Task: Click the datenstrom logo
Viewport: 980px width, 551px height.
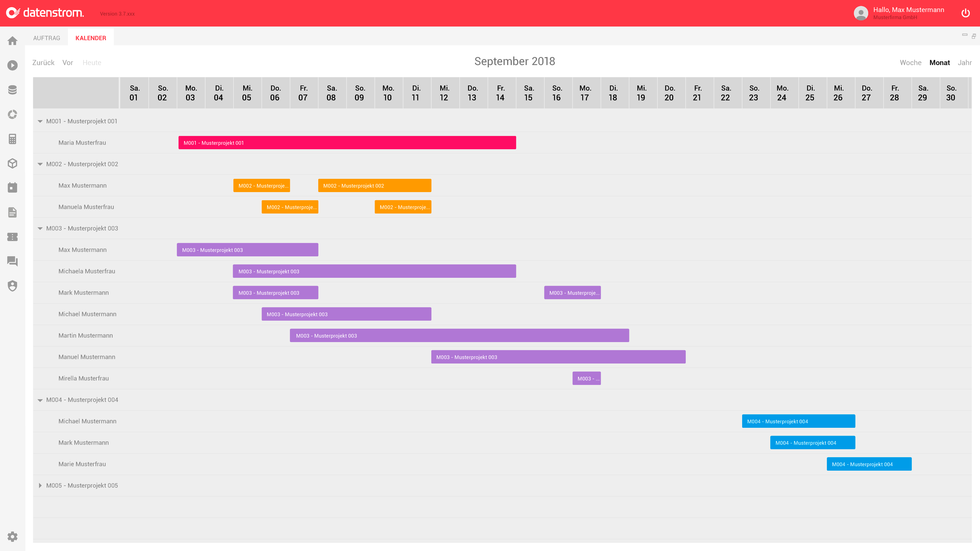Action: point(45,13)
